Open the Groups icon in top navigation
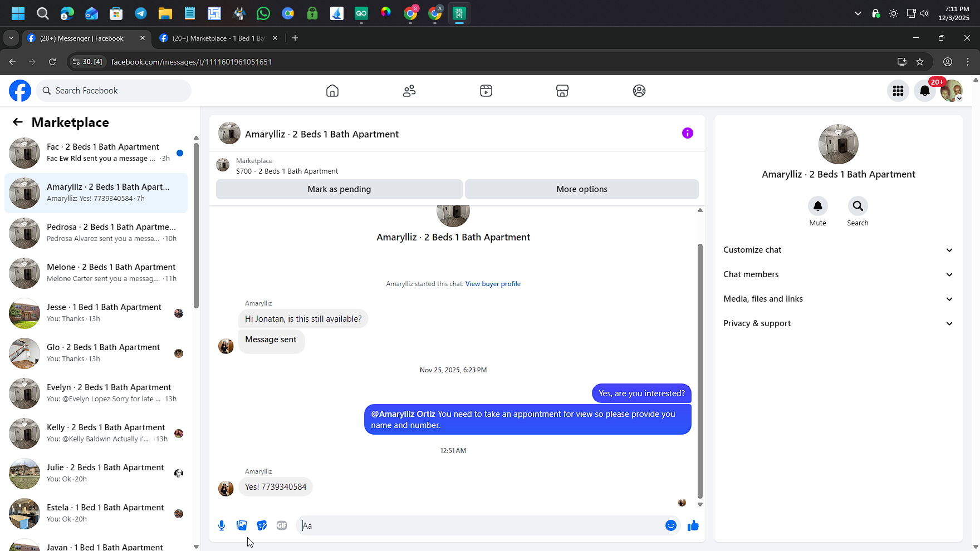980x551 pixels. pyautogui.click(x=639, y=91)
